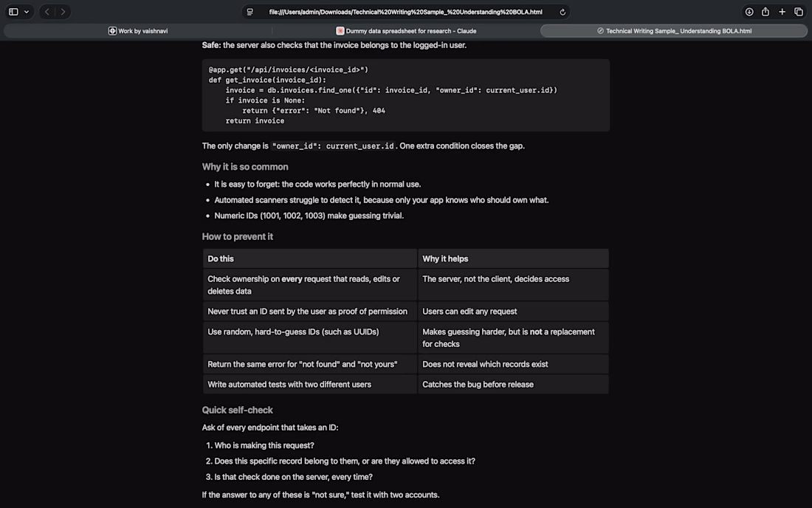Show downloads with the download icon
This screenshot has height=508, width=812.
tap(749, 12)
